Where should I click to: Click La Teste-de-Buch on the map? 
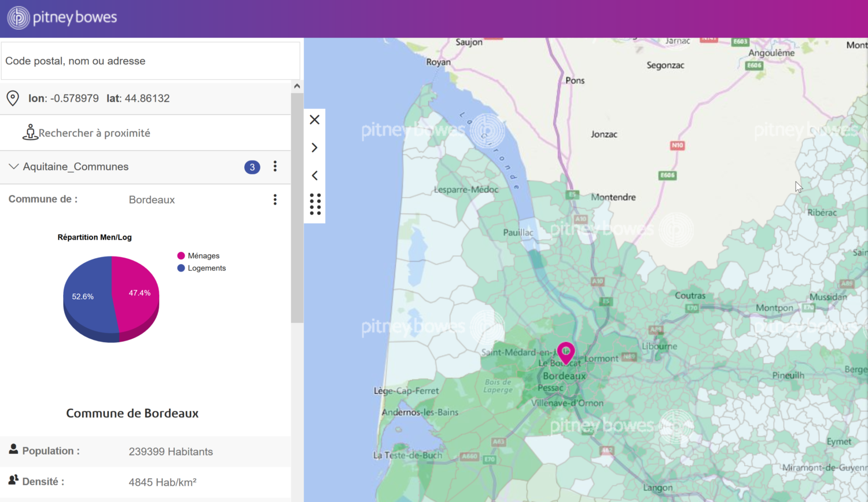tap(408, 455)
